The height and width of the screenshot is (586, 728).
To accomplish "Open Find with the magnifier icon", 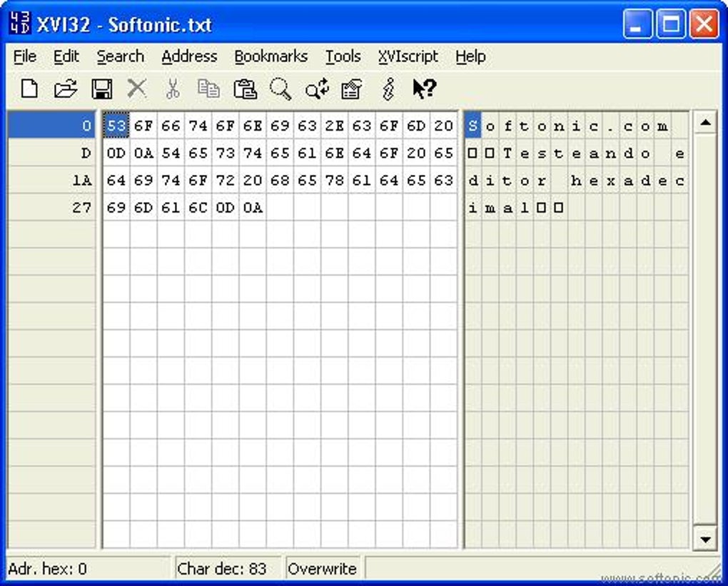I will pos(281,89).
